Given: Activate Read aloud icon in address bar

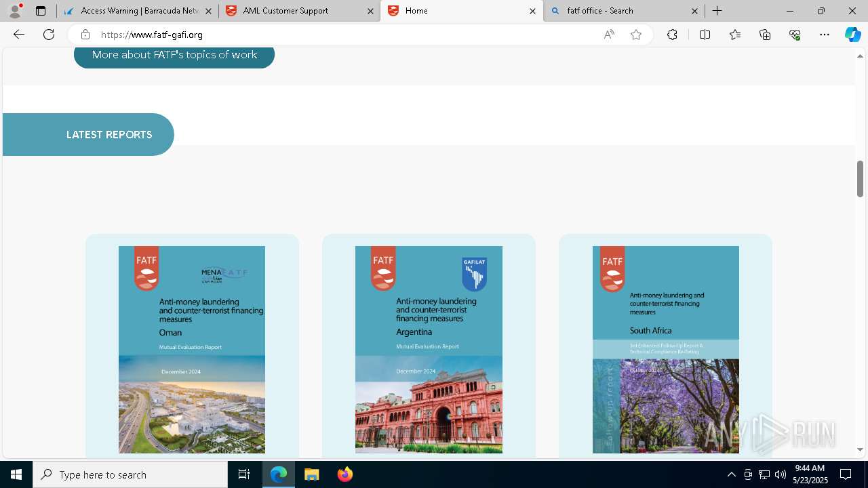Looking at the screenshot, I should pyautogui.click(x=609, y=35).
